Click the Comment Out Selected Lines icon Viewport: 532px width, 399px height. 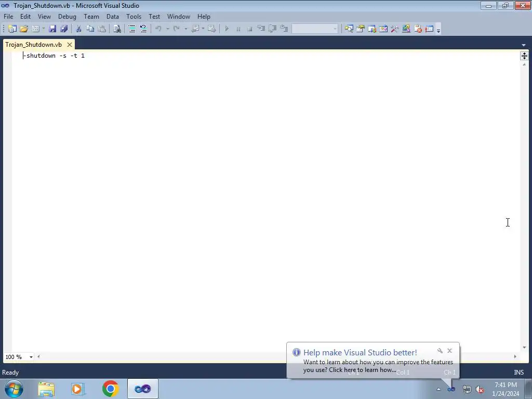[x=132, y=29]
